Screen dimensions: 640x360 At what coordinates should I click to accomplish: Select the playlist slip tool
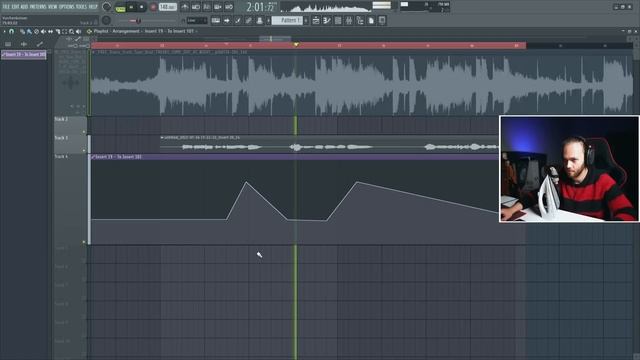tap(50, 31)
